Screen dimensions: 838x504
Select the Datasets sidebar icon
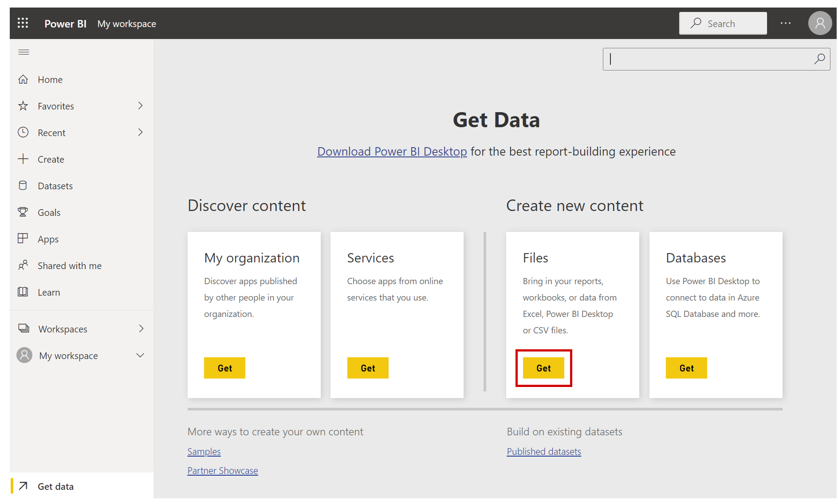24,185
